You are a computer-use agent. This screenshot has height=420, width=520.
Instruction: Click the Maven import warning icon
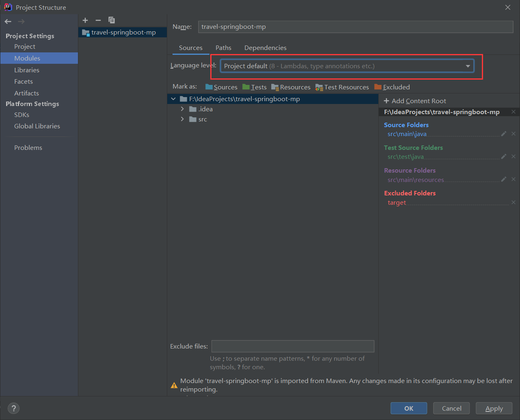click(174, 385)
